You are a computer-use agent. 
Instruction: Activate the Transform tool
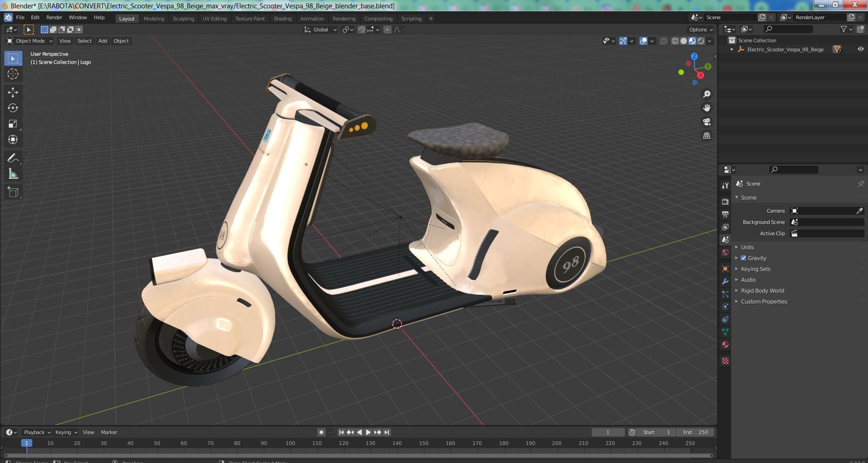[x=13, y=140]
